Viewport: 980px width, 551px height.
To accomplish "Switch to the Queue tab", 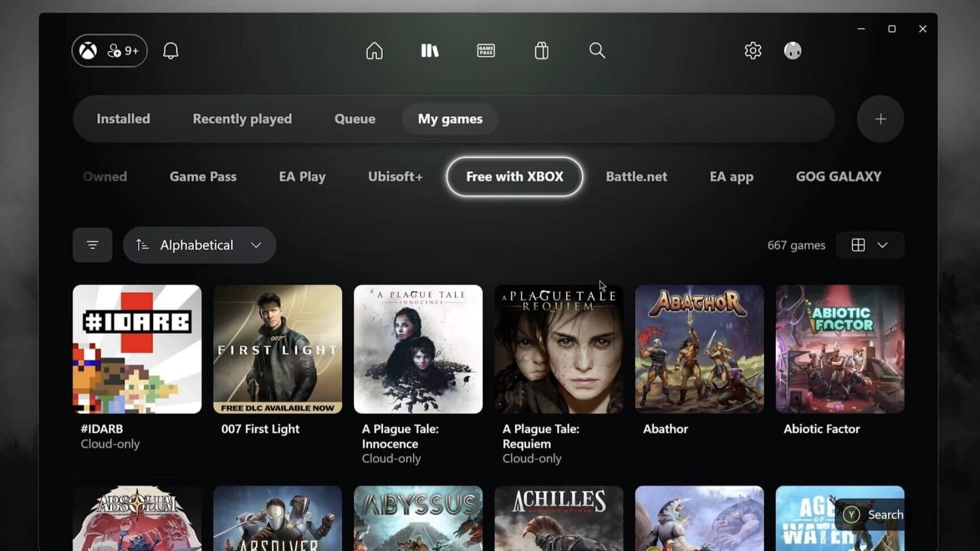I will (355, 119).
